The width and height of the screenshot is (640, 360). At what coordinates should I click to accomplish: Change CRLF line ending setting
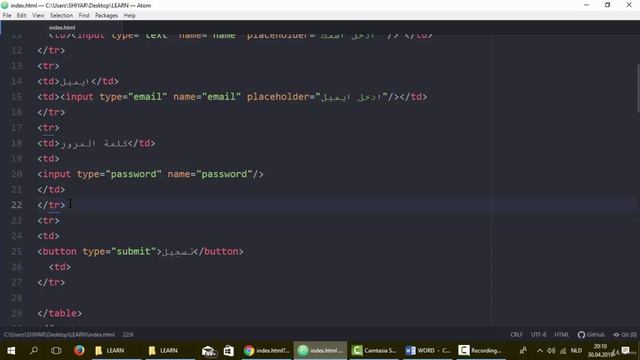coord(516,334)
